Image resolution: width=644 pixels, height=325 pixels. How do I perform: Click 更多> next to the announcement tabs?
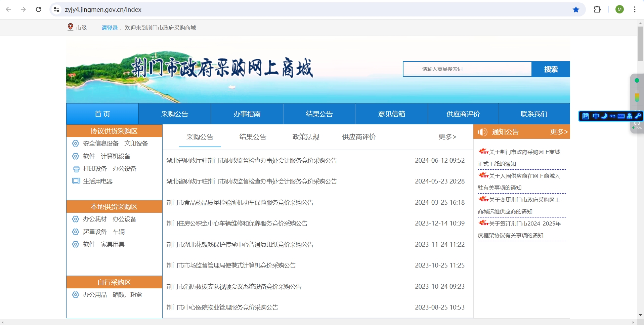point(447,137)
